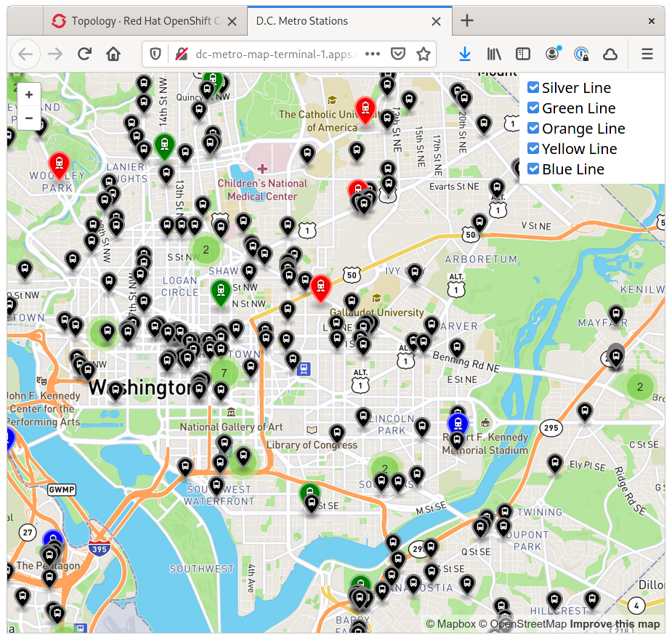Click blue metro marker near Kennedy Memorial Stadium

pos(458,424)
